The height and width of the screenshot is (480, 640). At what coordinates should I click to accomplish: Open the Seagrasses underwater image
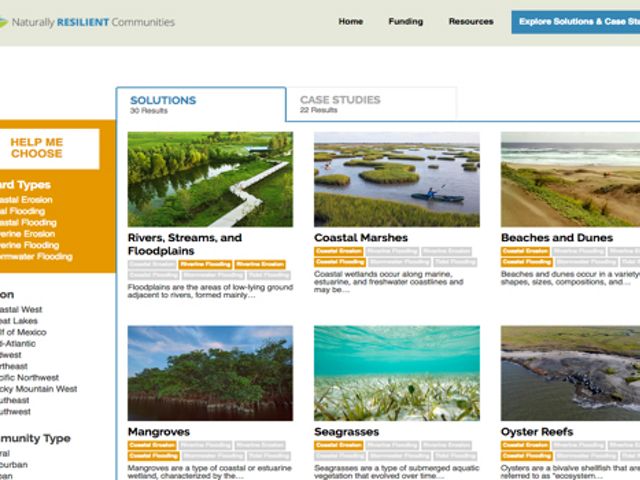tap(396, 372)
